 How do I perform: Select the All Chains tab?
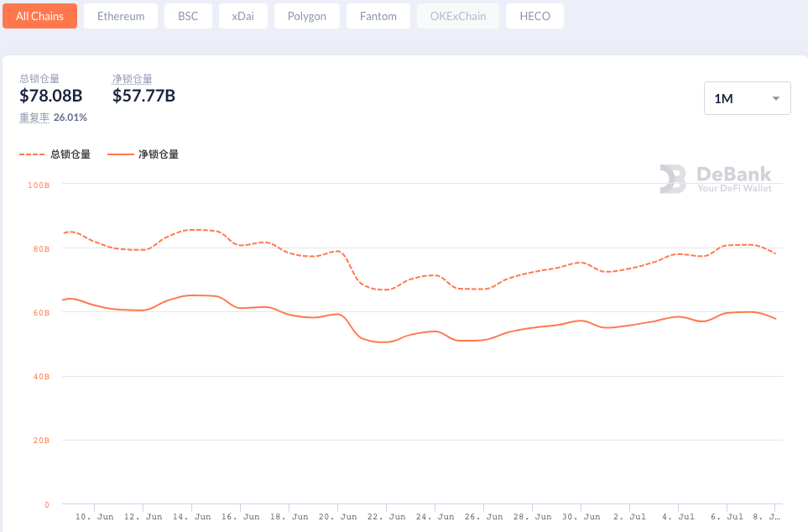(40, 16)
